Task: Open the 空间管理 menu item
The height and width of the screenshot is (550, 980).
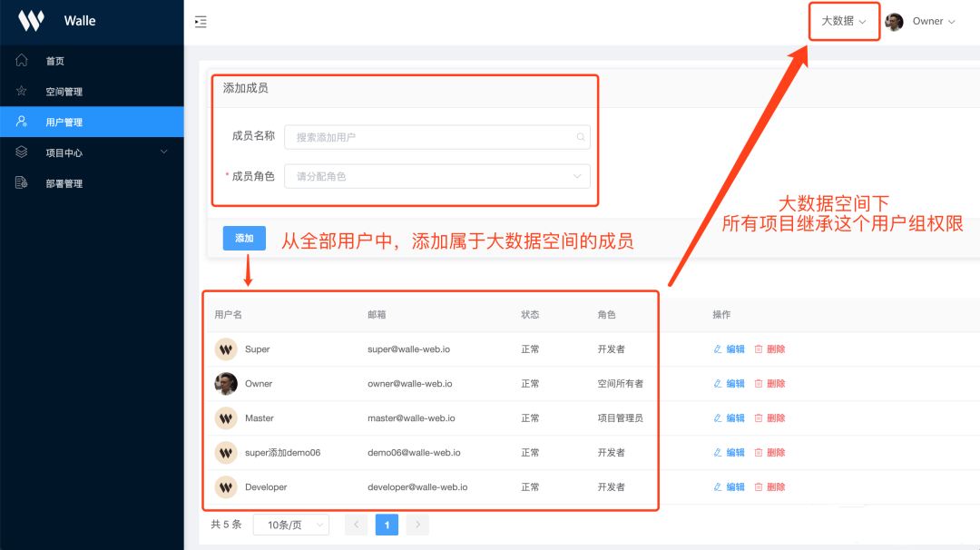Action: tap(92, 92)
